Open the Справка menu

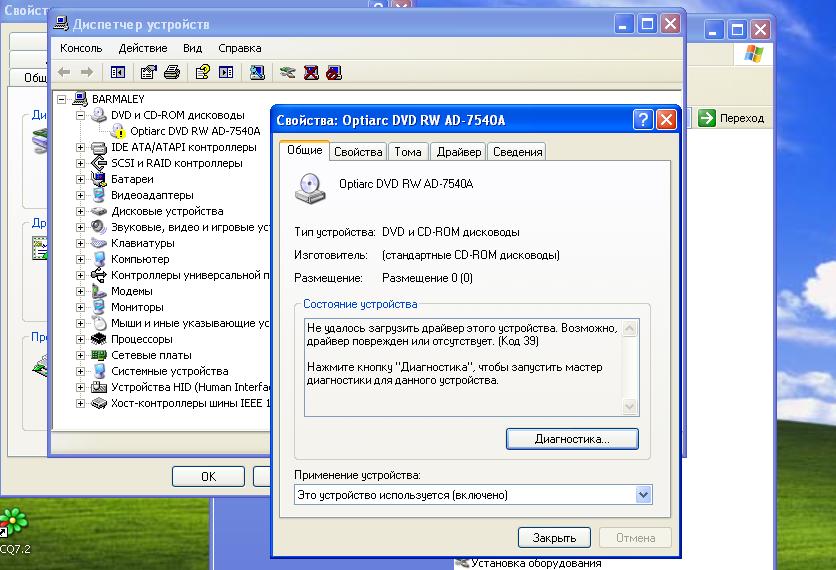[x=239, y=48]
